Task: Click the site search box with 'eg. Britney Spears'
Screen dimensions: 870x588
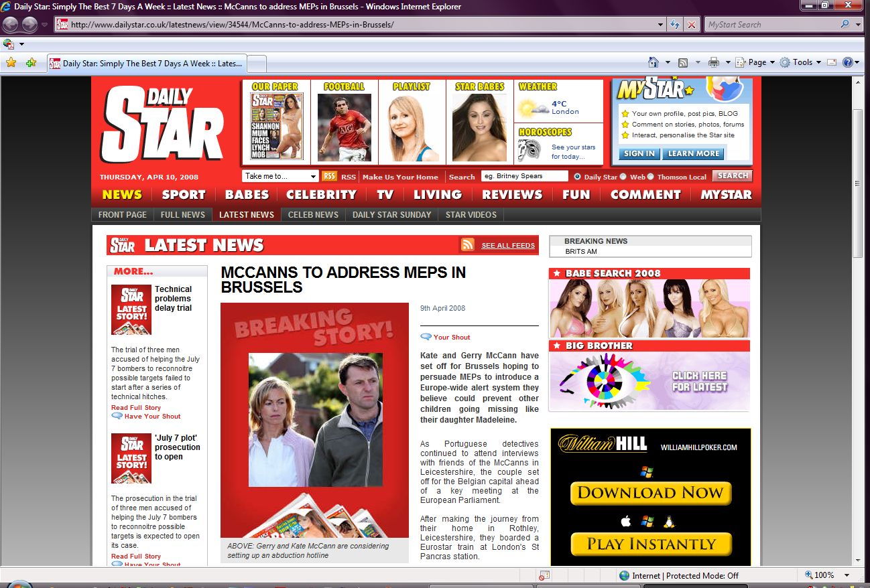Action: [x=524, y=176]
